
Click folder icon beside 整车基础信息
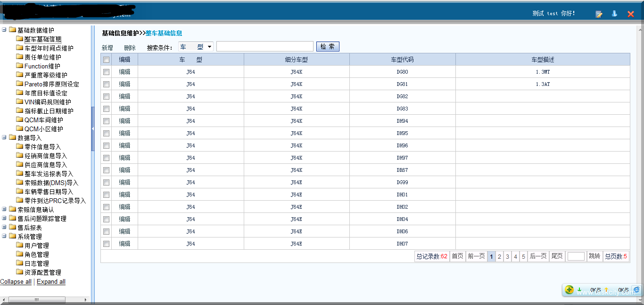click(x=19, y=39)
